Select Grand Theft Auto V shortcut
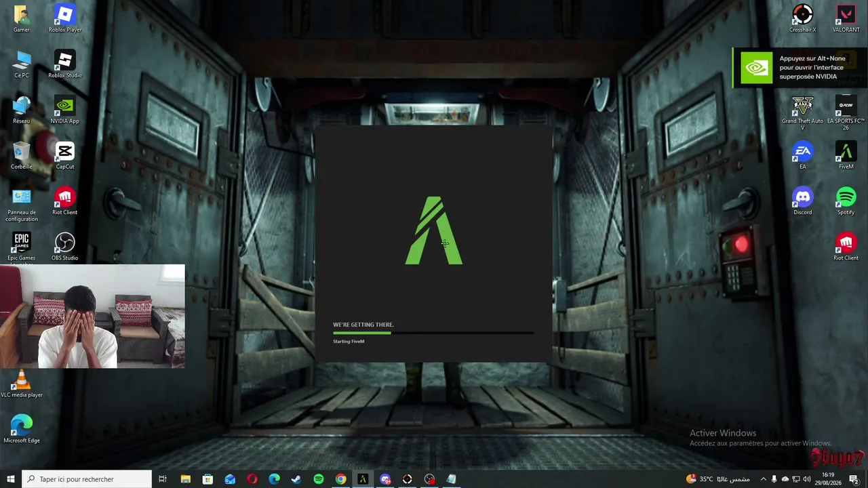Screen dimensions: 868x488 pos(803,113)
